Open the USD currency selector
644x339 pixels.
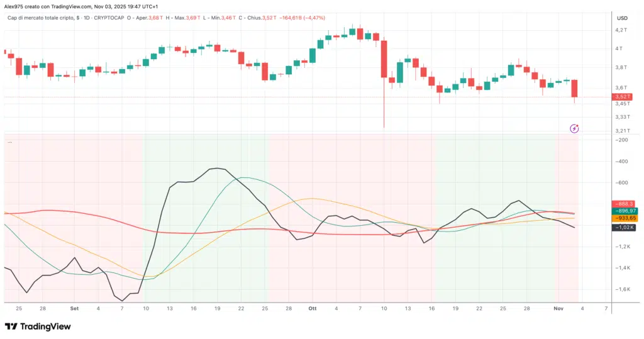[623, 18]
